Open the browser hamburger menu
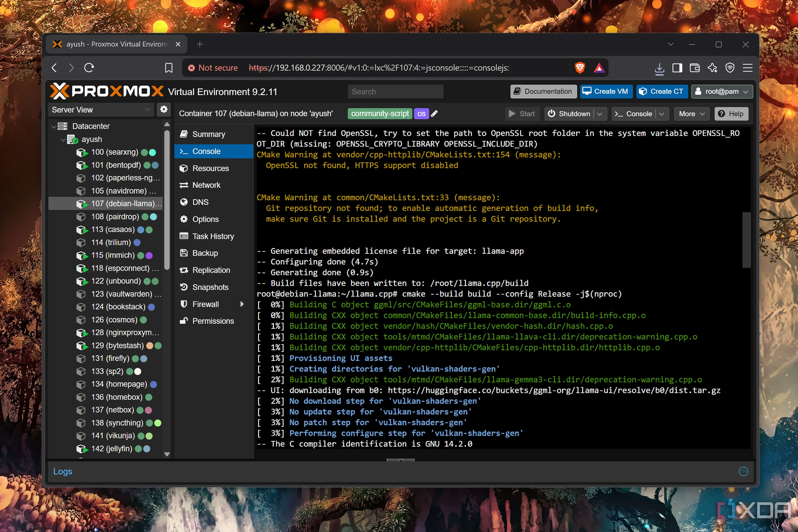 tap(747, 68)
